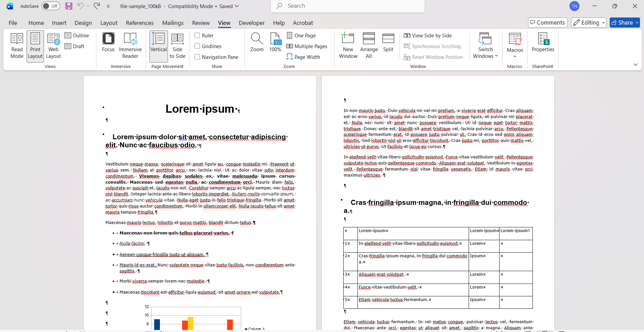The image size is (644, 332).
Task: Launch Immersive Reader
Action: coord(130,46)
